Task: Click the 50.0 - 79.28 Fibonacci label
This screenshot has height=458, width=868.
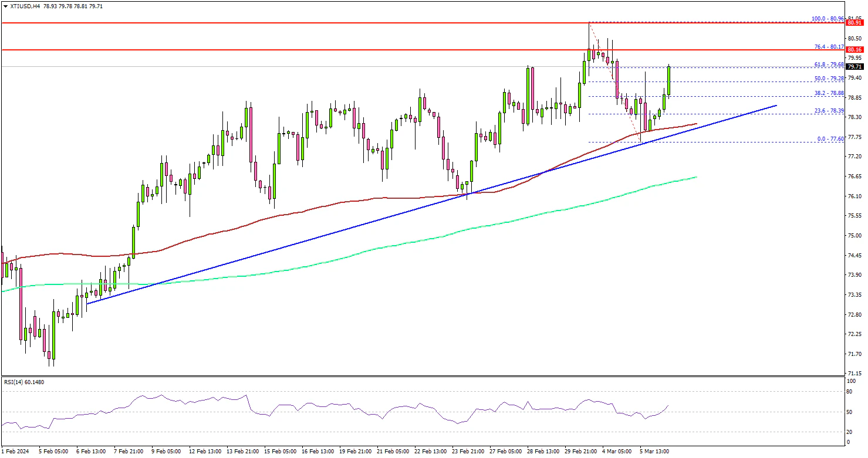Action: pos(829,78)
